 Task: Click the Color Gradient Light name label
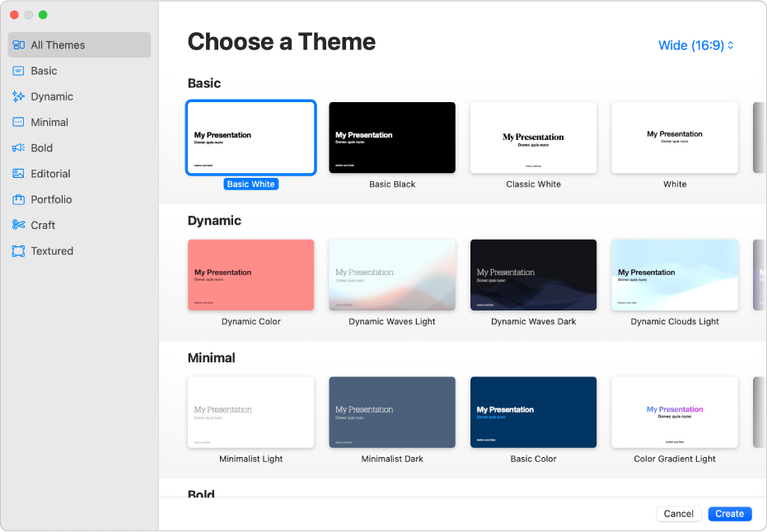click(x=675, y=460)
